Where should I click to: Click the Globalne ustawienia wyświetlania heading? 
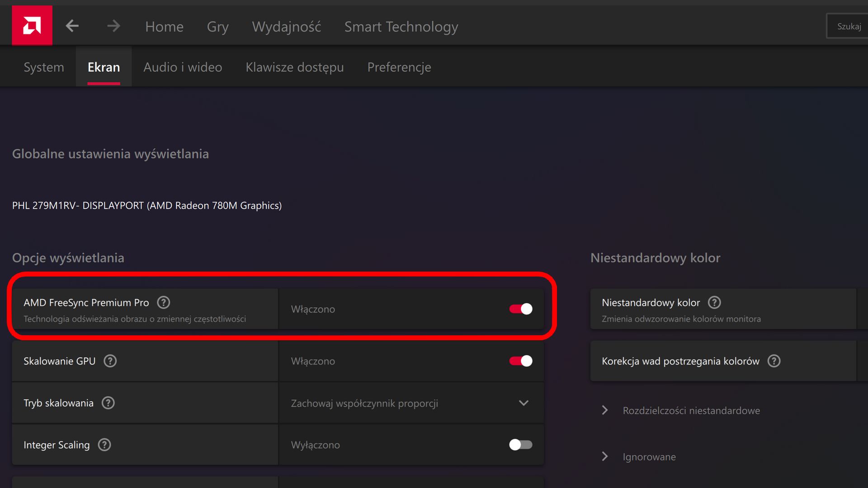click(x=110, y=154)
